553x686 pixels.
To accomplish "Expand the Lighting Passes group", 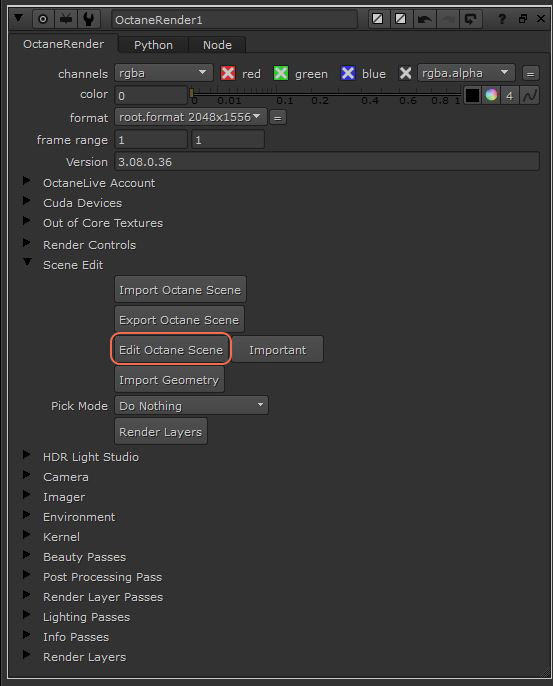I will pyautogui.click(x=27, y=615).
